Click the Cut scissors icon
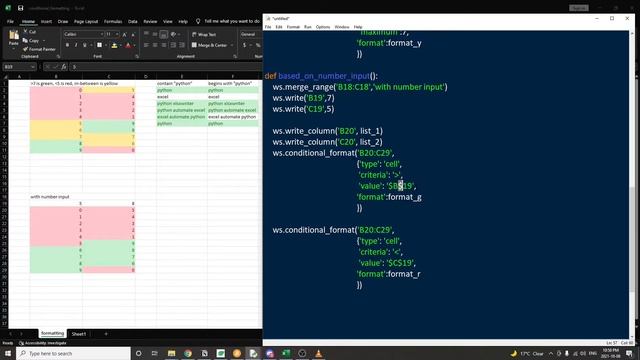Image resolution: width=640 pixels, height=360 pixels. [25, 31]
